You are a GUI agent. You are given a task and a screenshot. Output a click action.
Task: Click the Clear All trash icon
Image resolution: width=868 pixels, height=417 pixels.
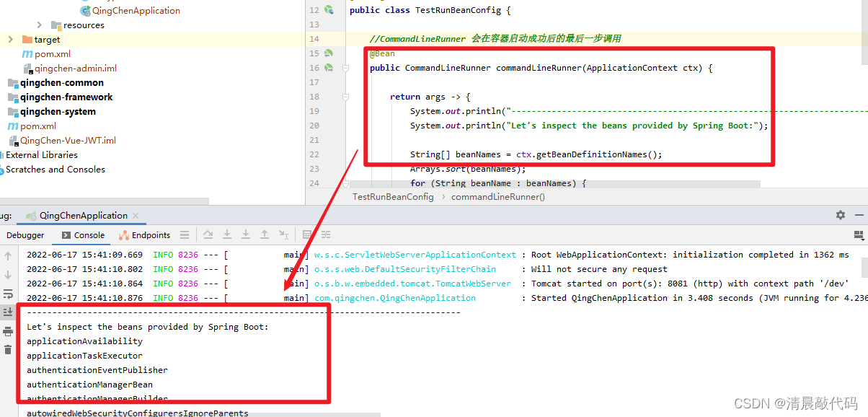8,350
